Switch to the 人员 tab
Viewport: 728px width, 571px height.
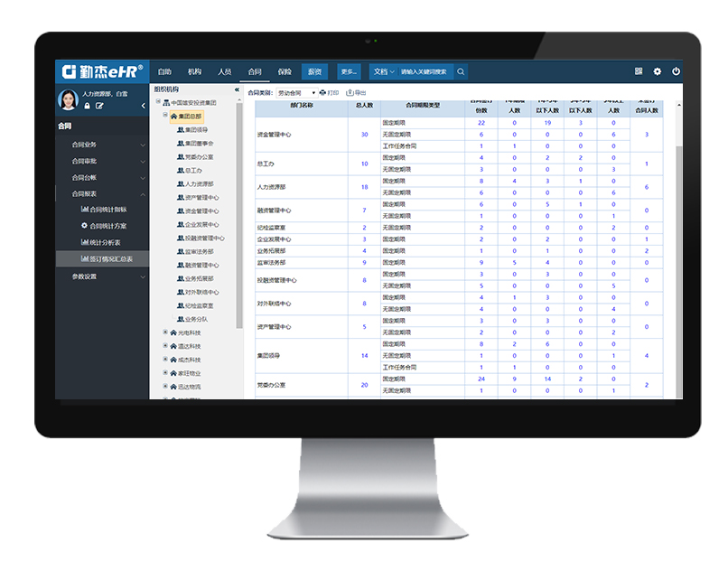coord(224,71)
